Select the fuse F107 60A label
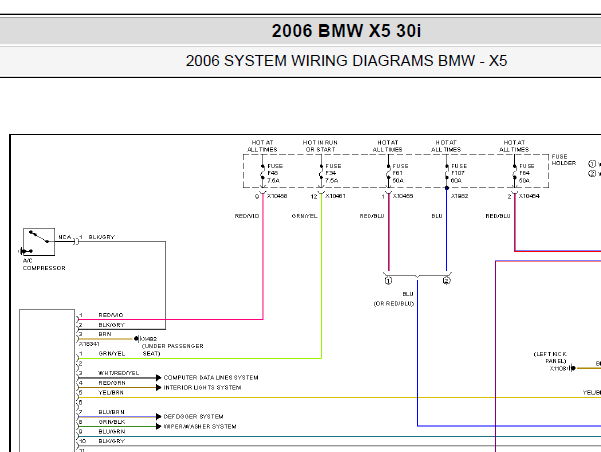 click(459, 173)
